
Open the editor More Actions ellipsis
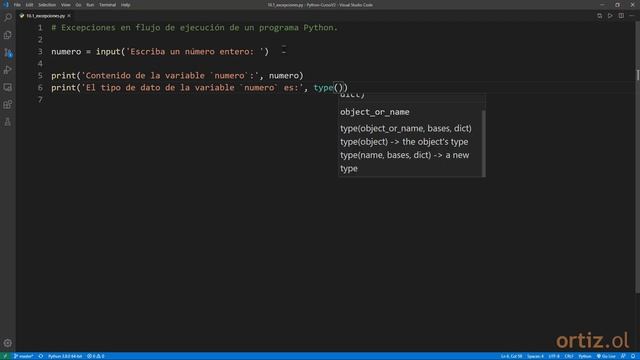[631, 16]
